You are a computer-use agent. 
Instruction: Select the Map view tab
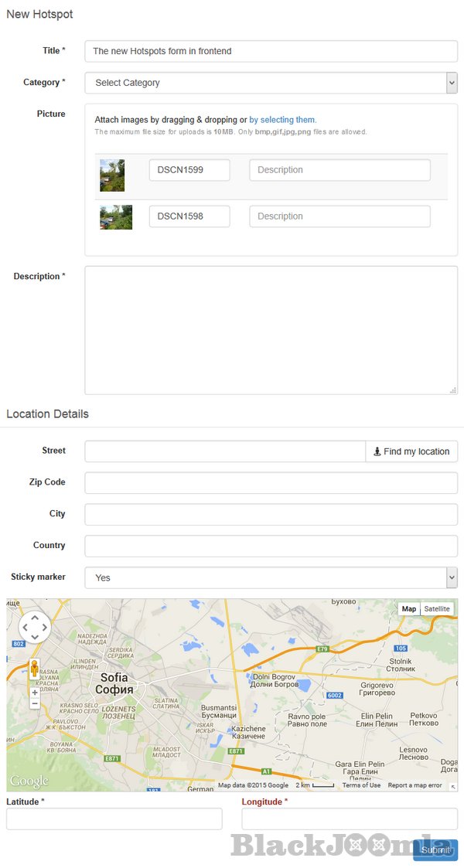tap(409, 609)
